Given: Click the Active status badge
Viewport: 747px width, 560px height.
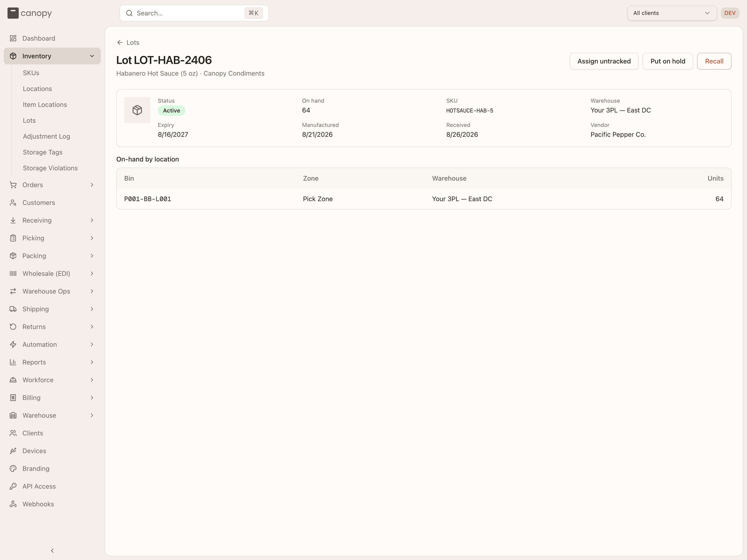Looking at the screenshot, I should (171, 110).
